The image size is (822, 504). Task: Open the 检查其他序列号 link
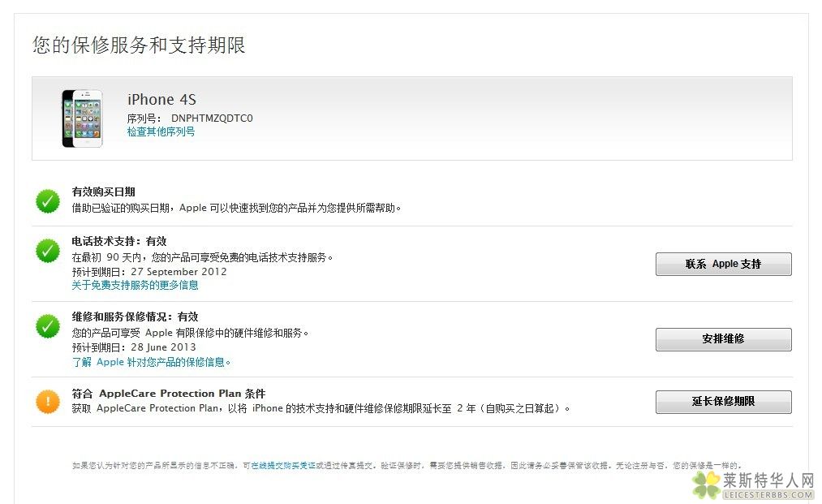pos(161,131)
